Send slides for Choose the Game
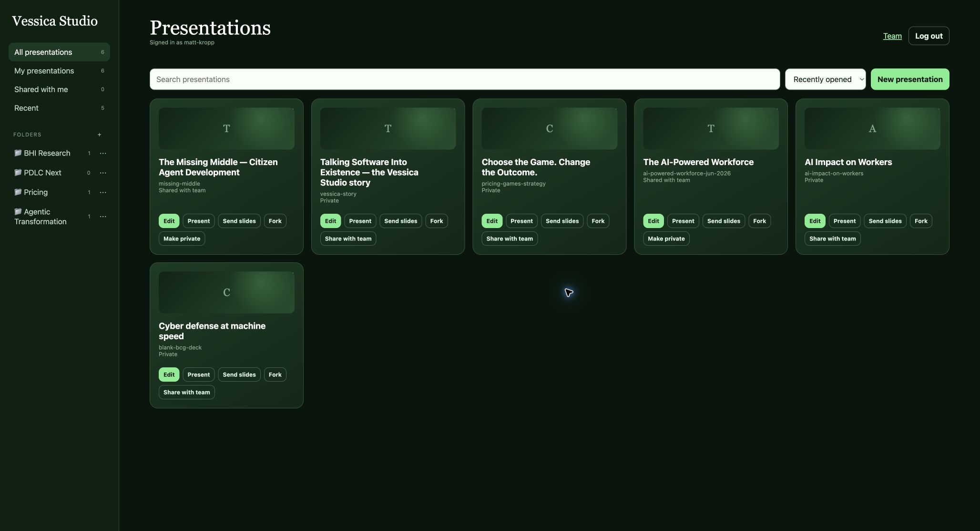 pos(562,221)
